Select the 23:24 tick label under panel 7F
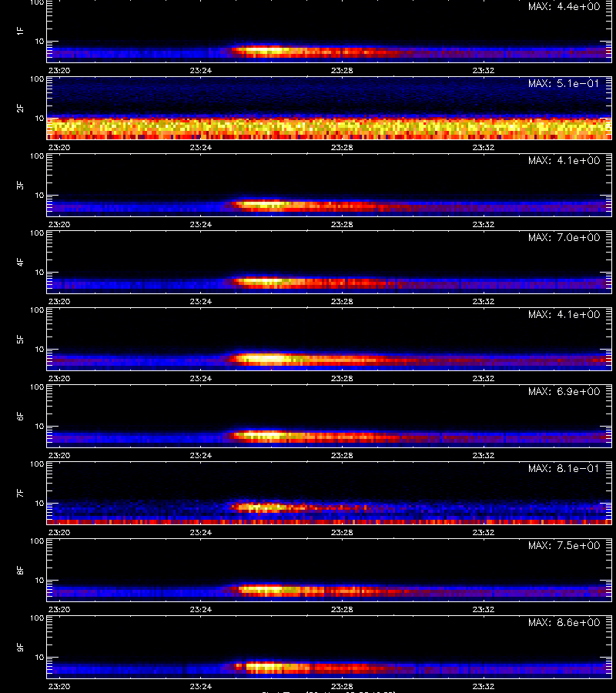The image size is (616, 693). pyautogui.click(x=201, y=533)
